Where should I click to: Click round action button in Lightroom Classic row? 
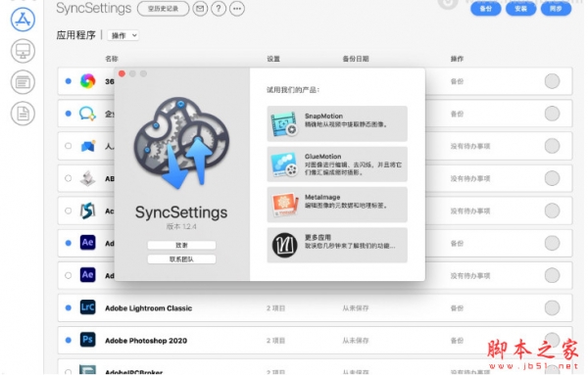[552, 308]
